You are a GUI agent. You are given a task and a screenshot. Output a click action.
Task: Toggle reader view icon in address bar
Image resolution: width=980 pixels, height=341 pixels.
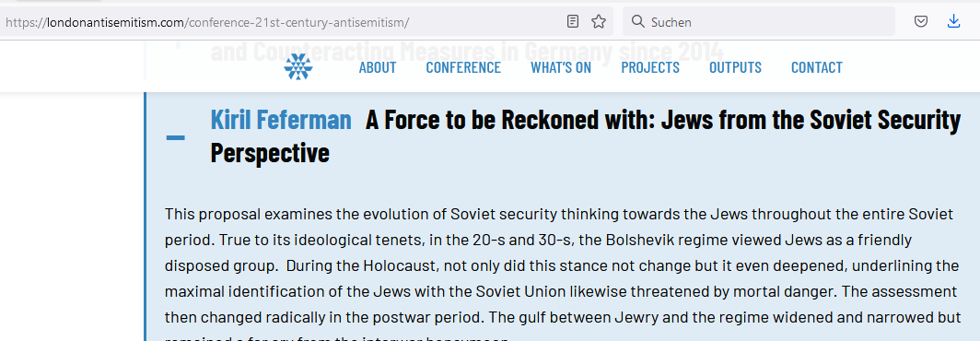coord(573,22)
